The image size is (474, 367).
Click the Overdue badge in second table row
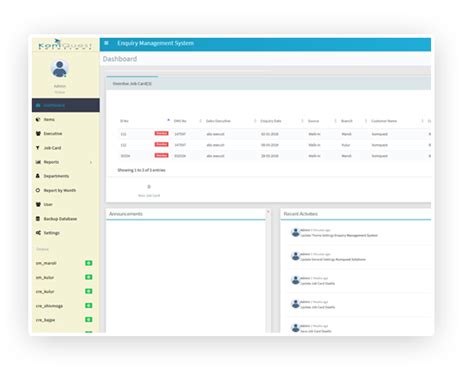pos(161,144)
